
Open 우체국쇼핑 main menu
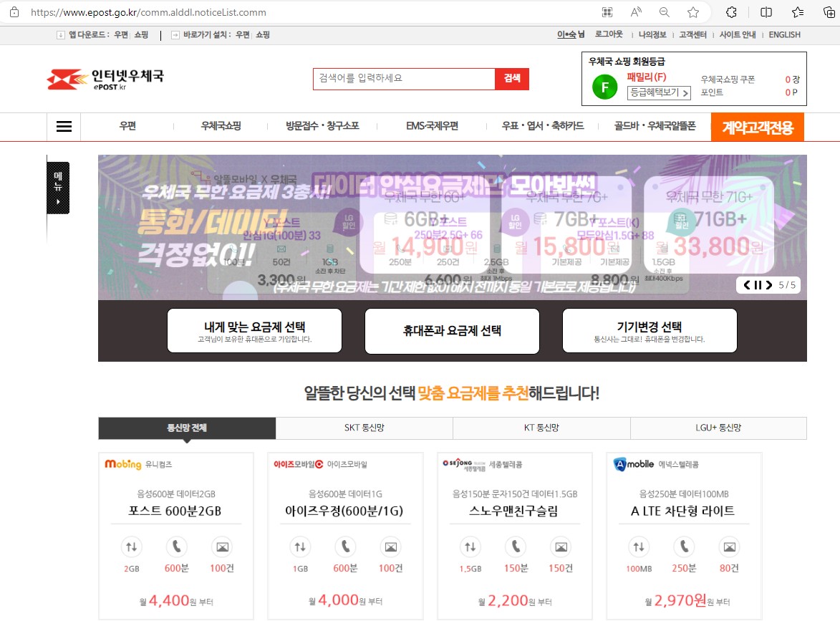click(221, 126)
